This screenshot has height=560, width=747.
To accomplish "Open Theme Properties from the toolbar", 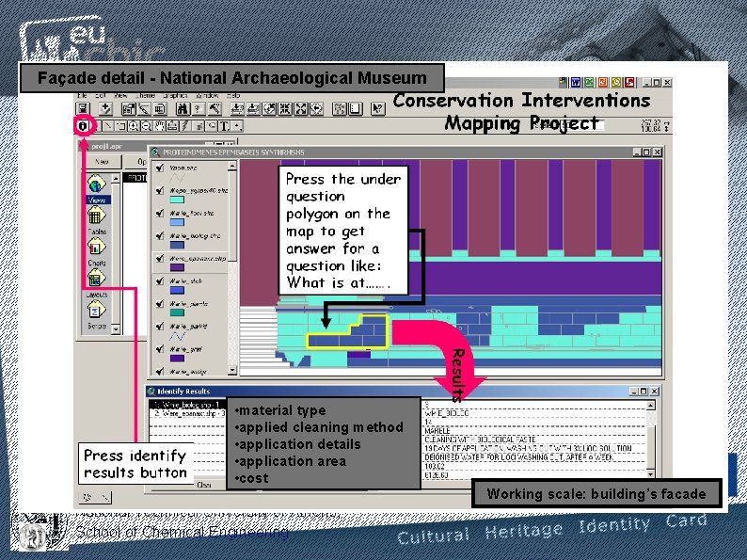I will click(128, 109).
